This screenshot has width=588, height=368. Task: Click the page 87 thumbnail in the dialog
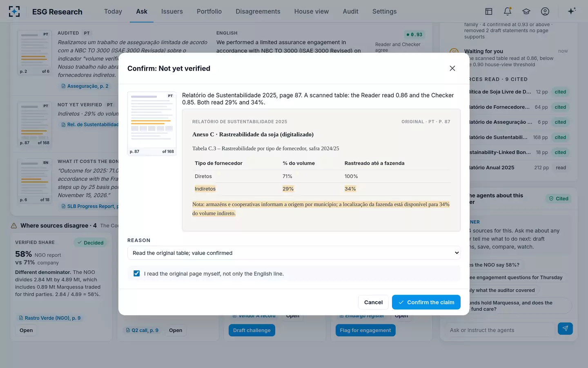point(152,123)
